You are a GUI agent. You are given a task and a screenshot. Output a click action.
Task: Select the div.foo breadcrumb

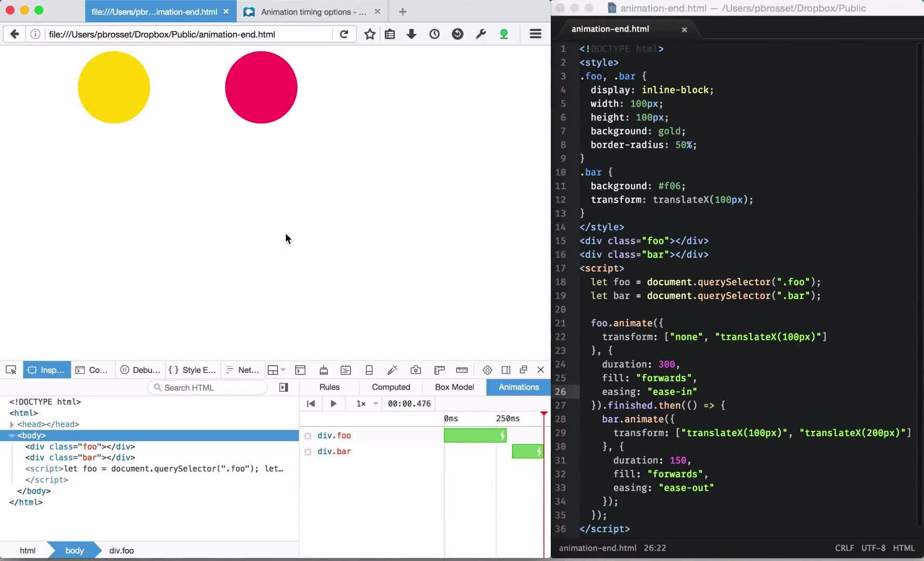click(121, 551)
